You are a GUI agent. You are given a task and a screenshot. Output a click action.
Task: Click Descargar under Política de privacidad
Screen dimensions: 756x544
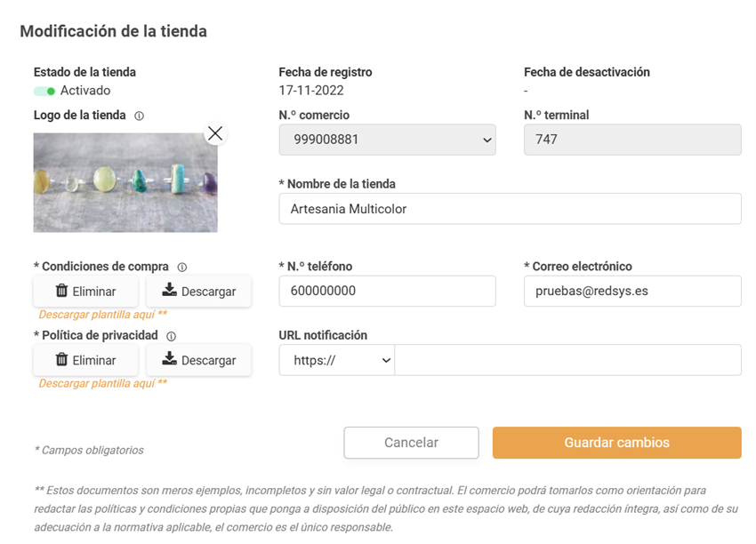(x=198, y=360)
